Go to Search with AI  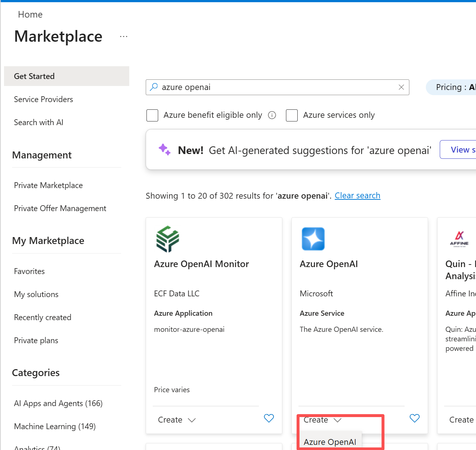tap(39, 122)
